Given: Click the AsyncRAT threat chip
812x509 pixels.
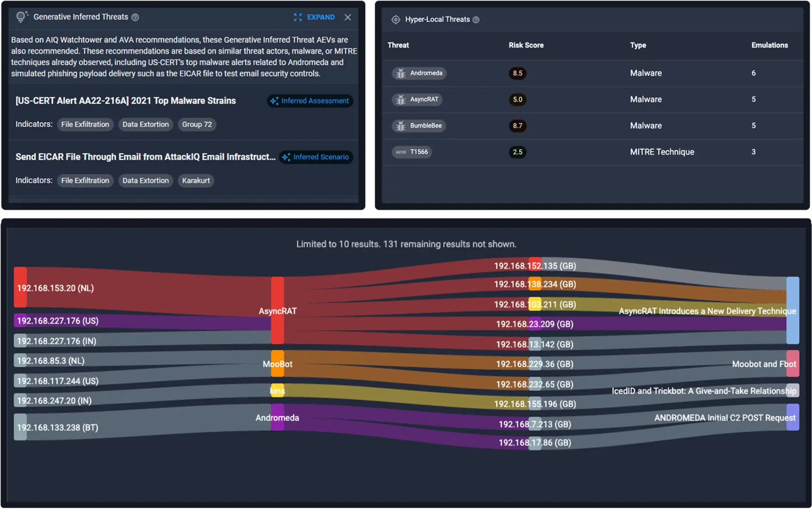Looking at the screenshot, I should [417, 99].
